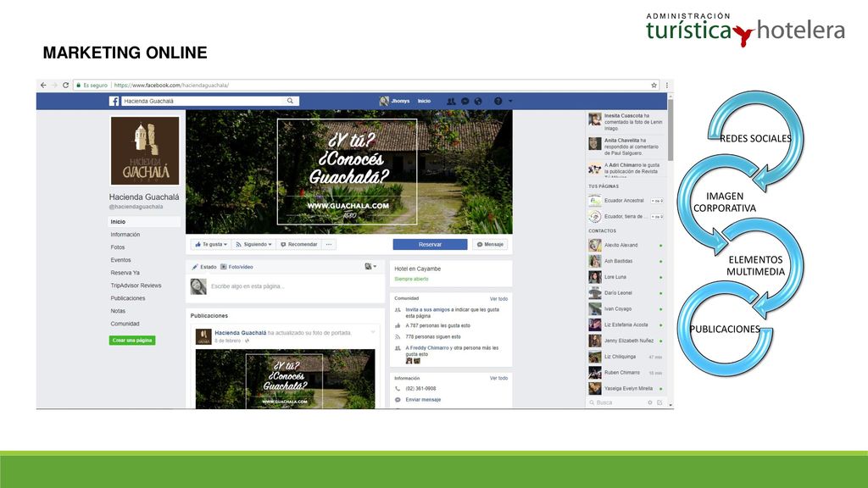Open Comunidad in page sidebar
The width and height of the screenshot is (868, 488).
125,324
